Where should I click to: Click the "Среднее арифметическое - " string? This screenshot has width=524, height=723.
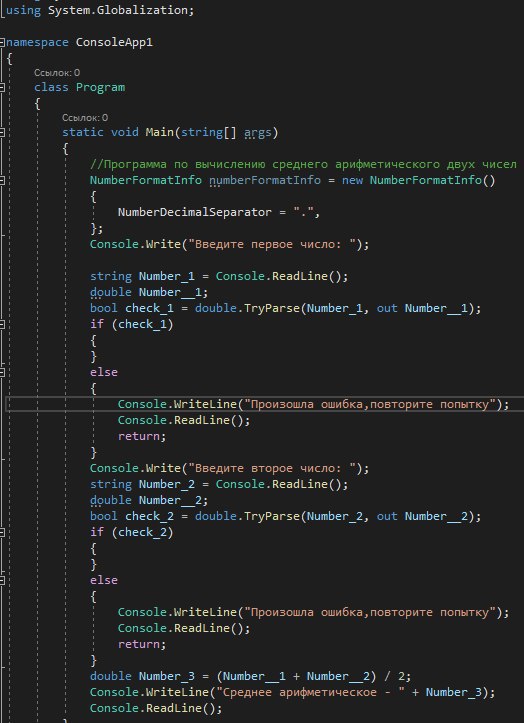(x=310, y=692)
